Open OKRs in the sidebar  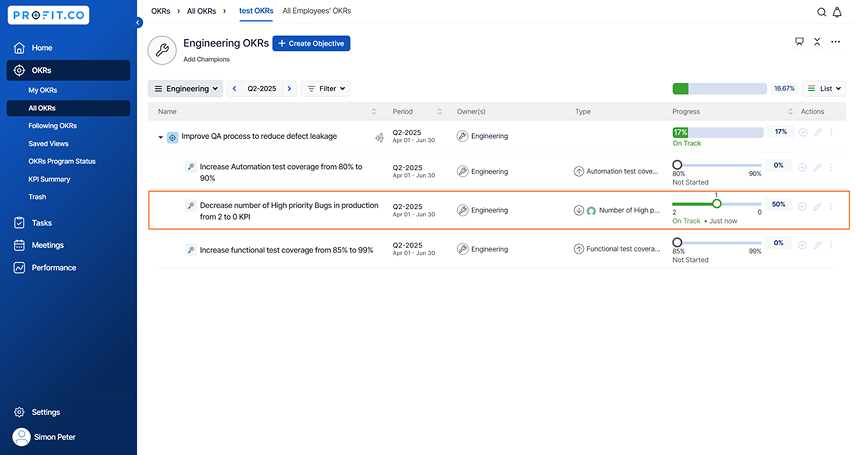68,70
